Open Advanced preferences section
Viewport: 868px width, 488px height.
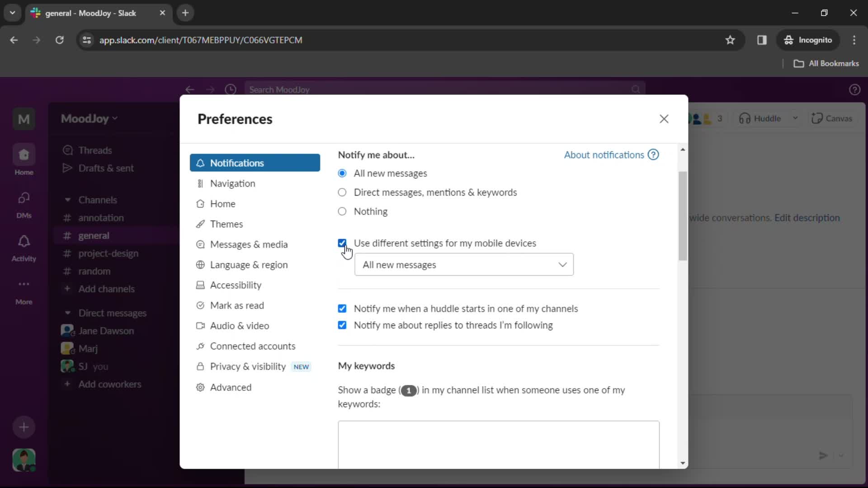[231, 387]
